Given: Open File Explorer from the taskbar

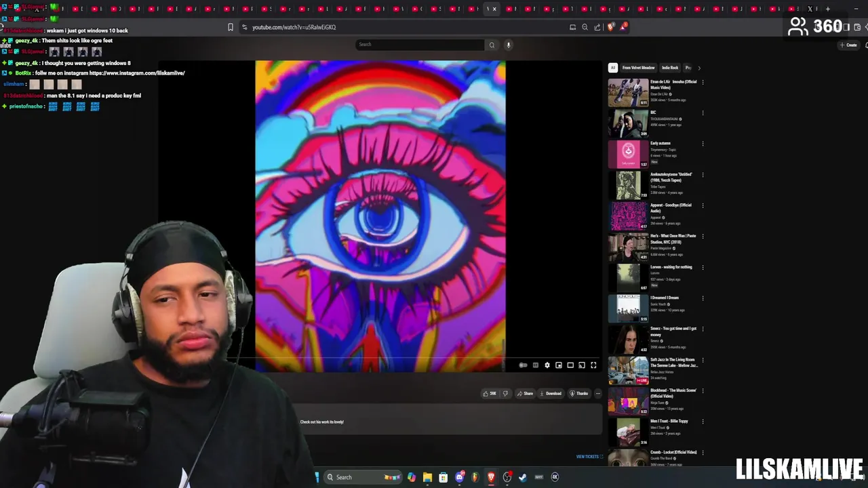Looking at the screenshot, I should (x=427, y=477).
